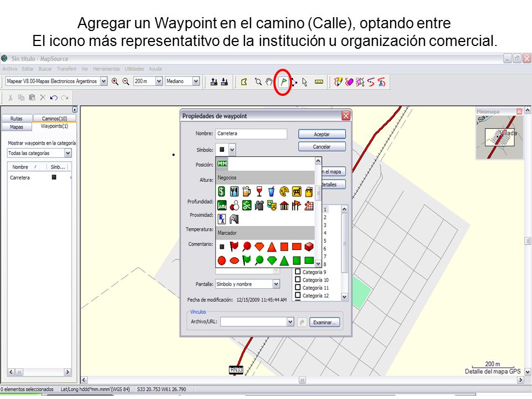Screen dimensions: 532x399
Task: Check the Categoría 9 checkbox
Action: point(298,272)
